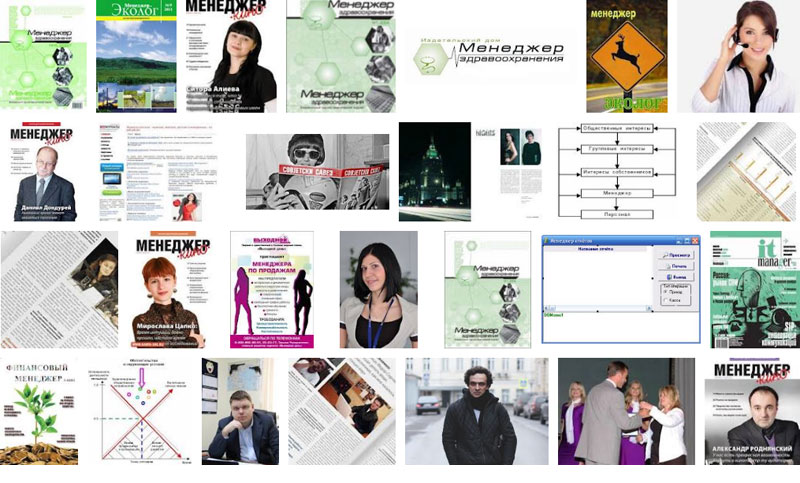Open the angled magazine page with men's photos

[x=342, y=411]
